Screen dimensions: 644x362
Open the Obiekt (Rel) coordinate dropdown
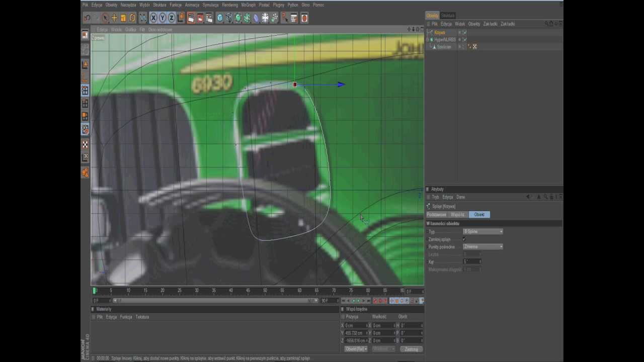tap(356, 349)
